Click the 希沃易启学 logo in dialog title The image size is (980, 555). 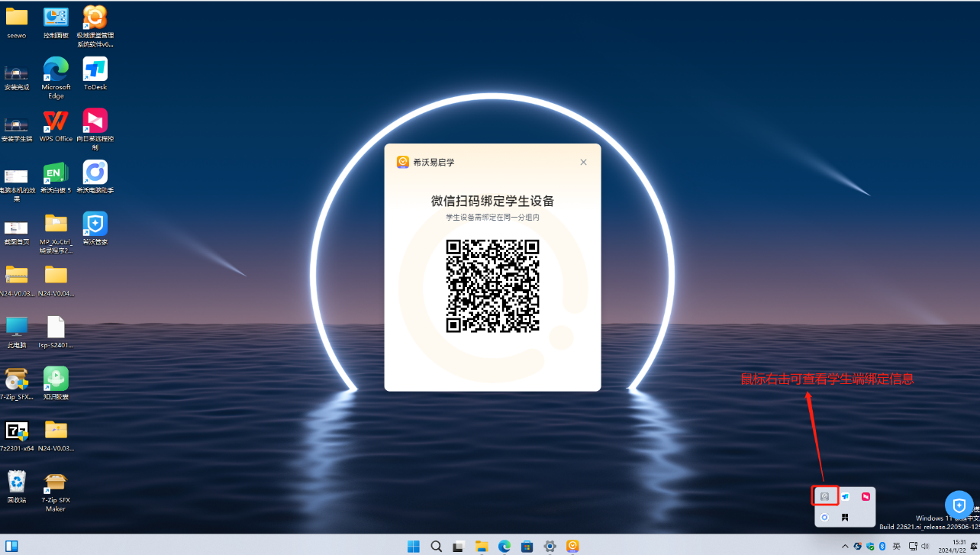(403, 162)
